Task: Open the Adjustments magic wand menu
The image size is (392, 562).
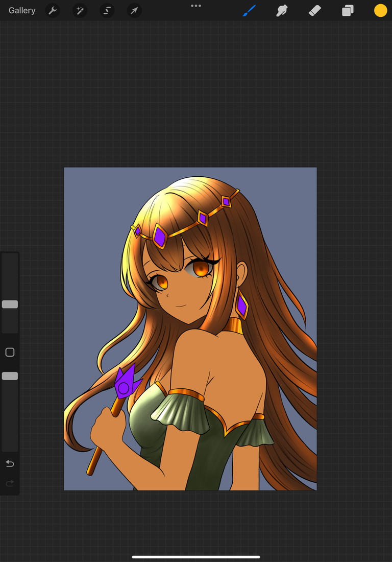Action: (x=80, y=10)
